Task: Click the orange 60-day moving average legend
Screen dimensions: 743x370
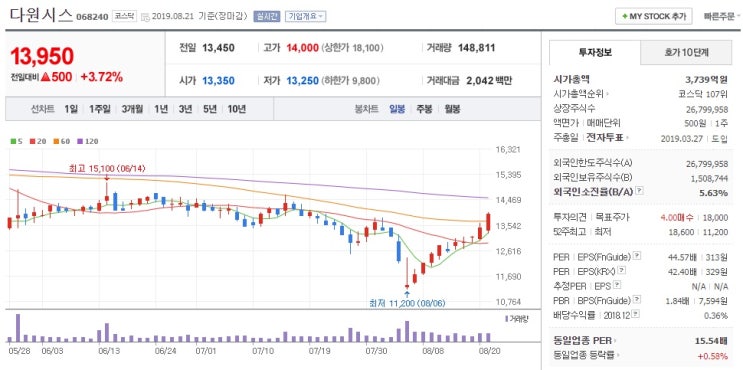Action: [62, 141]
